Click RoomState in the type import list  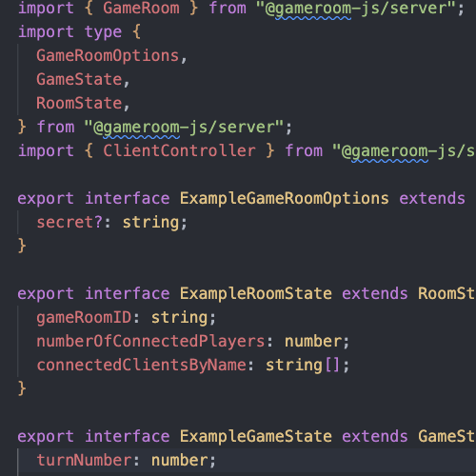79,103
